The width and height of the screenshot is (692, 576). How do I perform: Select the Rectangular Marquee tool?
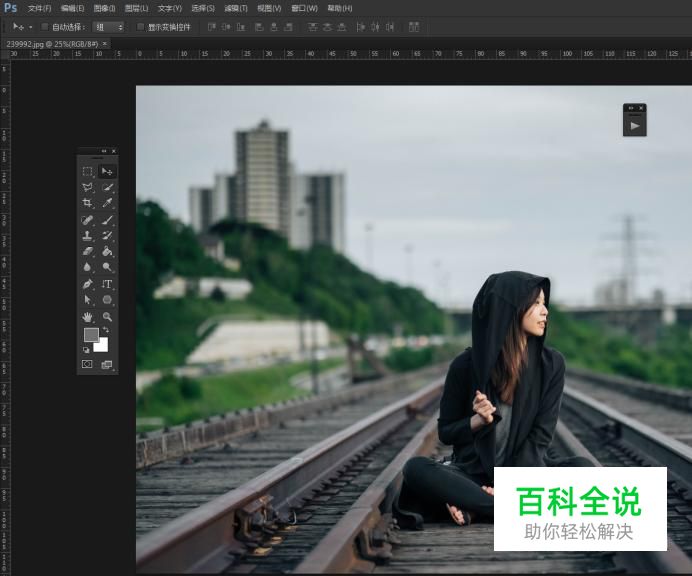(x=88, y=172)
